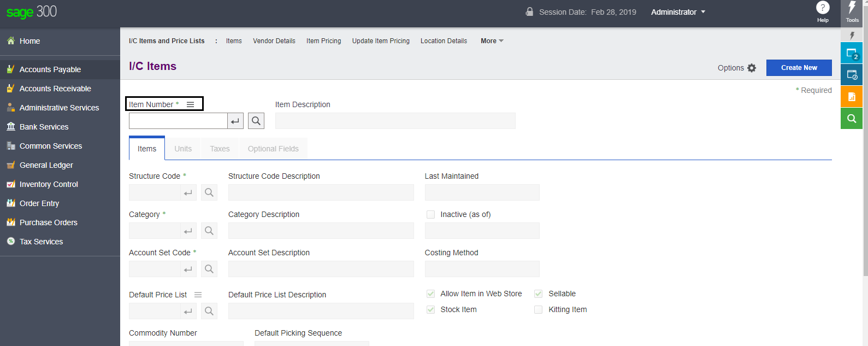868x346 pixels.
Task: Click the Item Number enter arrow icon
Action: pos(235,121)
